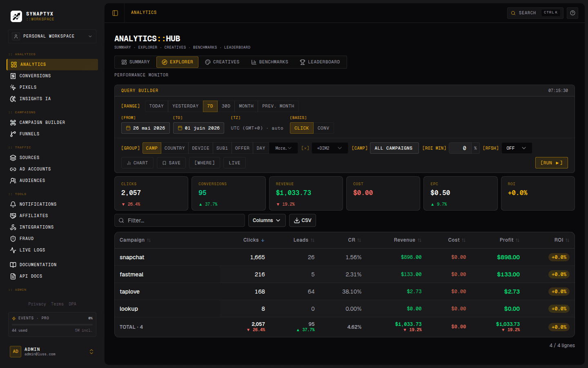Open Insights IA in the sidebar
Screen dimensions: 588x368
(52, 99)
